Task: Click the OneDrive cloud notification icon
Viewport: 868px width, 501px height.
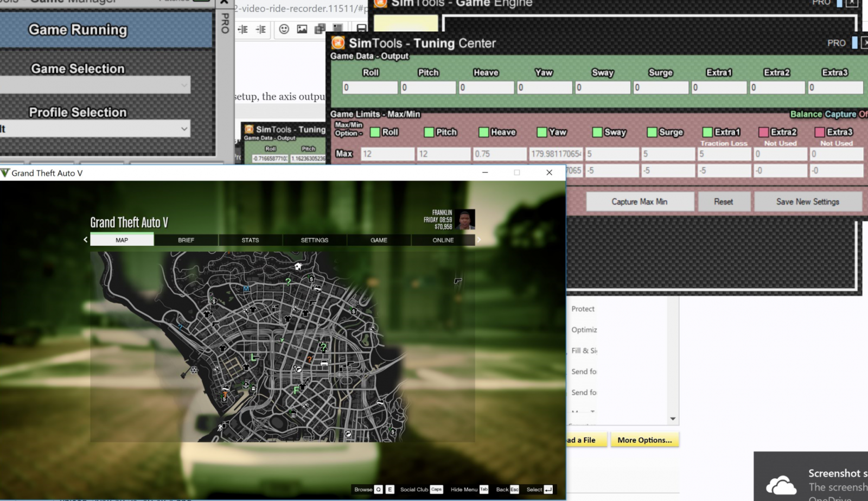Action: pyautogui.click(x=781, y=485)
